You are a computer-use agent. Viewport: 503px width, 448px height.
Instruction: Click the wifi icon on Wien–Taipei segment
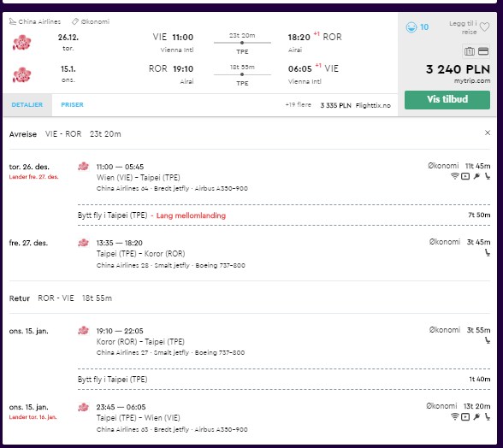click(x=454, y=176)
